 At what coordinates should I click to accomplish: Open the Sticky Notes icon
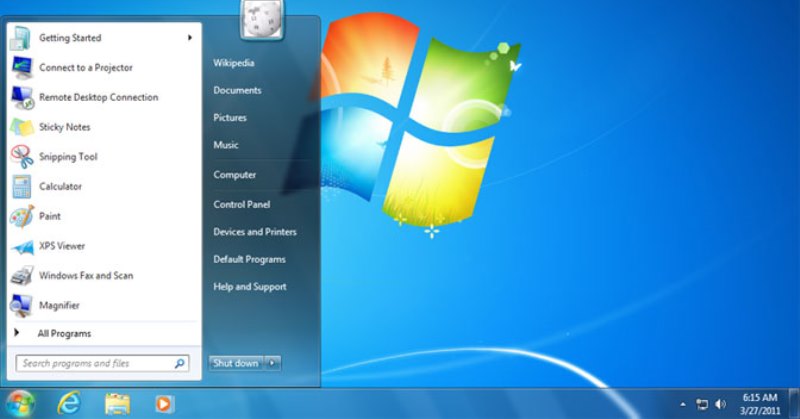coord(22,127)
